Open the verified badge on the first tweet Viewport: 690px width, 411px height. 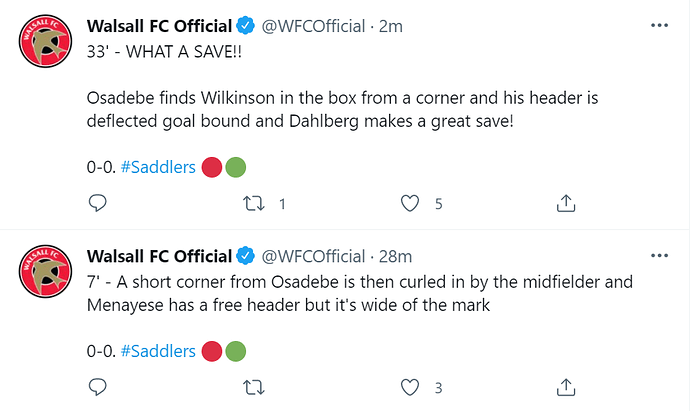(x=246, y=26)
